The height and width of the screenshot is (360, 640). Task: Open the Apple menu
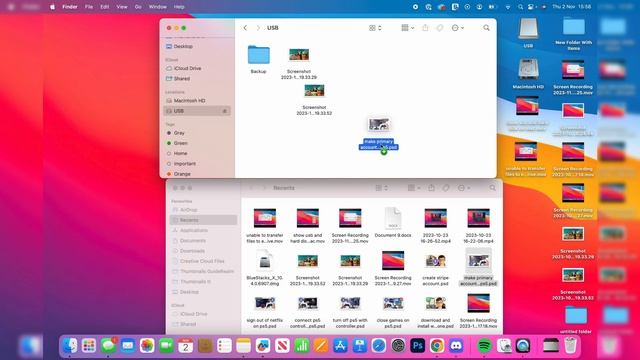pyautogui.click(x=52, y=7)
